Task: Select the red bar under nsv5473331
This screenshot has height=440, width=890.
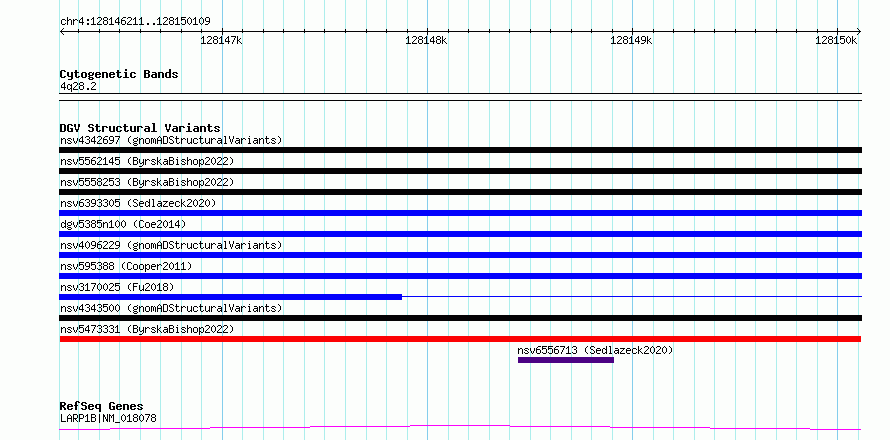Action: (460, 339)
